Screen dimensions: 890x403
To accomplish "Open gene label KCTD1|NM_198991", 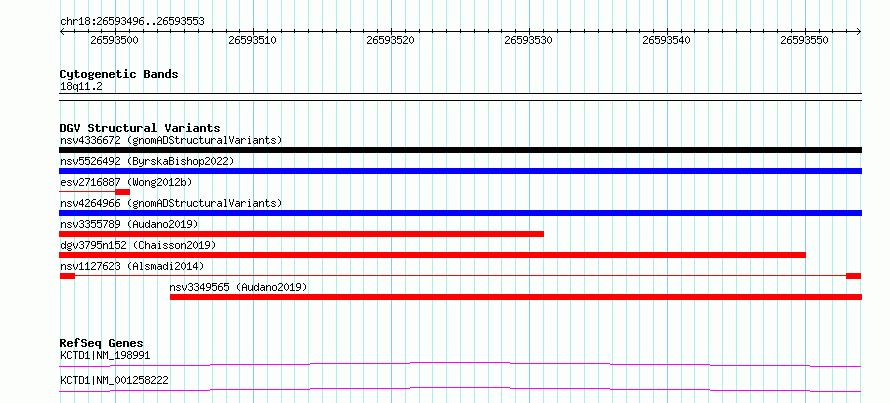I will [x=105, y=356].
